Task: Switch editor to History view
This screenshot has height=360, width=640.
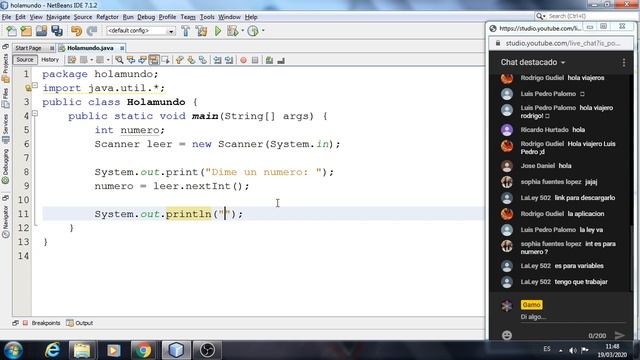Action: click(50, 60)
